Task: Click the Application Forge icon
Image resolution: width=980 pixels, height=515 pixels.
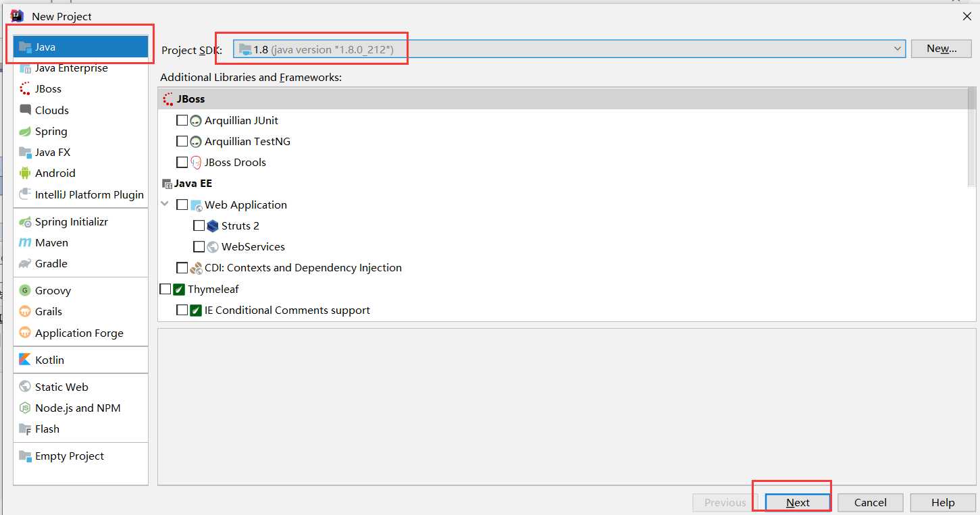Action: [x=25, y=333]
